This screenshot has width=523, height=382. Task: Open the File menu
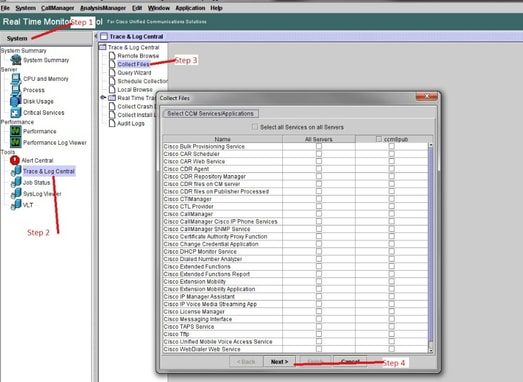coord(5,8)
